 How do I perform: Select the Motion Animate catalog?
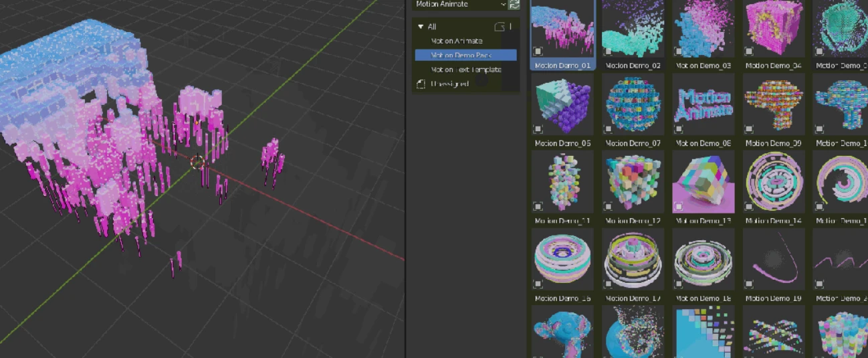coord(457,41)
